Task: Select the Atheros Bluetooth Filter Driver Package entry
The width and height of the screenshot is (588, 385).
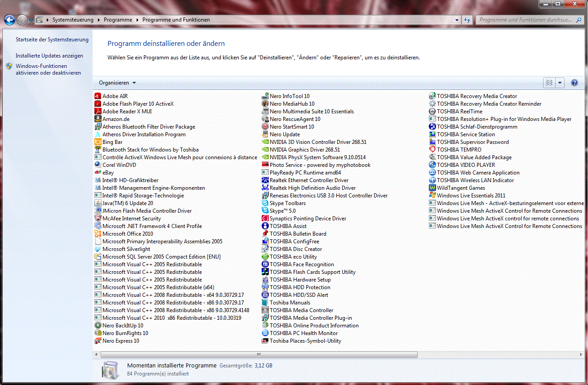Action: [x=145, y=127]
